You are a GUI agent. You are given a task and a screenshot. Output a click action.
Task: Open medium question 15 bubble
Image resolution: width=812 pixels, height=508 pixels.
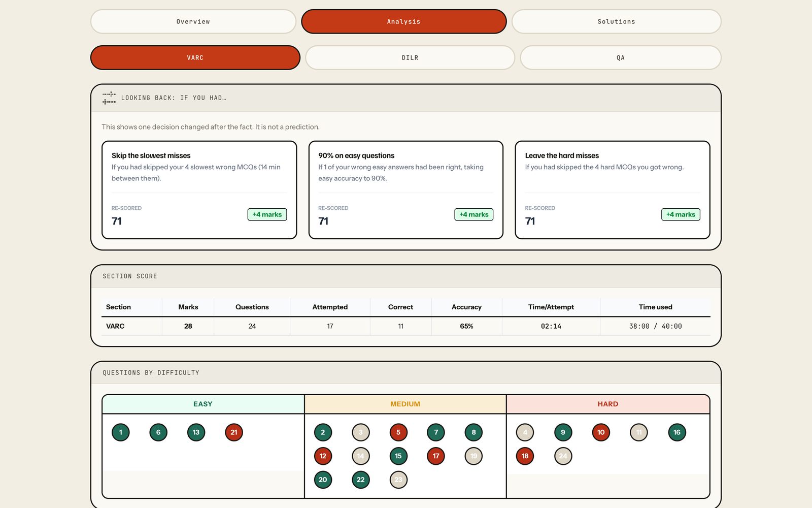click(x=398, y=456)
